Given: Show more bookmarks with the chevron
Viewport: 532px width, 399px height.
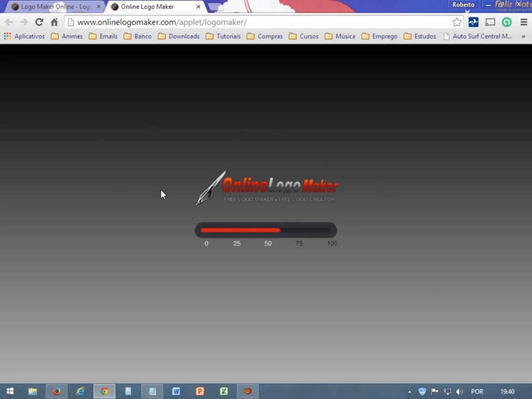Looking at the screenshot, I should [x=523, y=36].
